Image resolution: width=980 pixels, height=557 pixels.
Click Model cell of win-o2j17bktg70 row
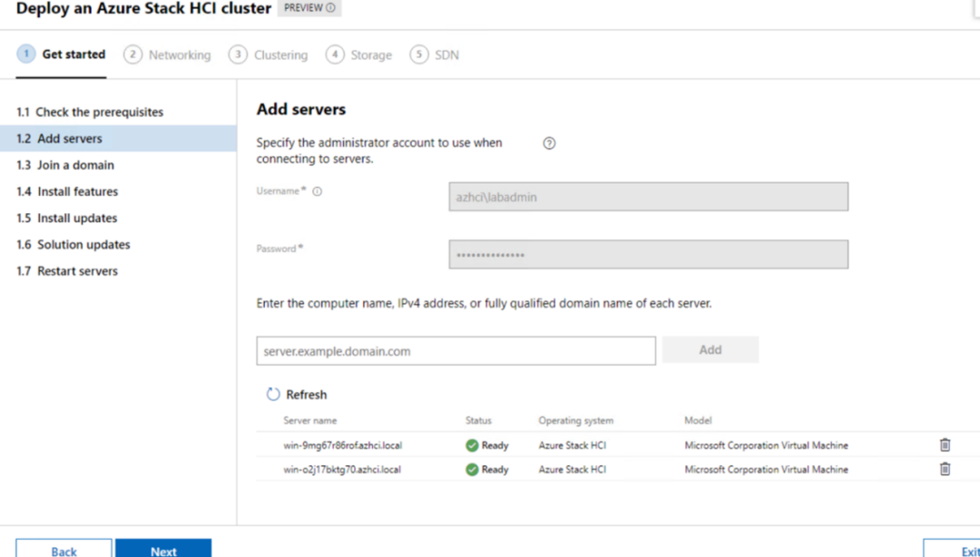(766, 470)
